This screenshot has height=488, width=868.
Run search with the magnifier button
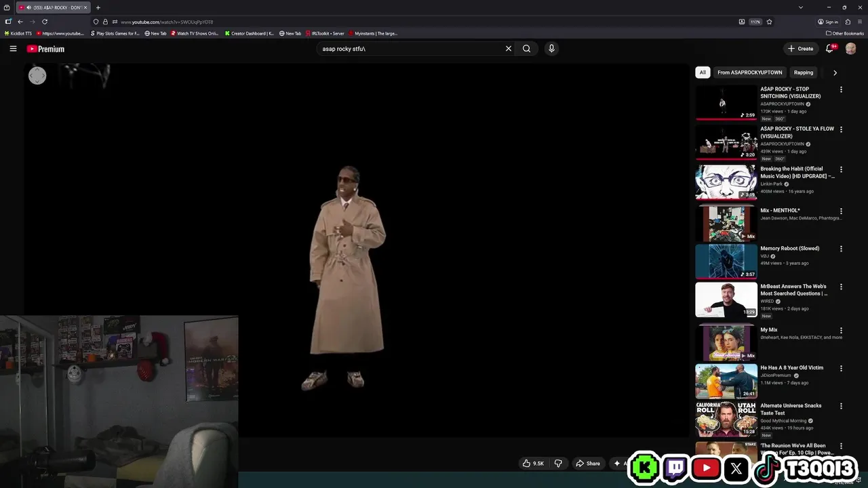pos(526,49)
